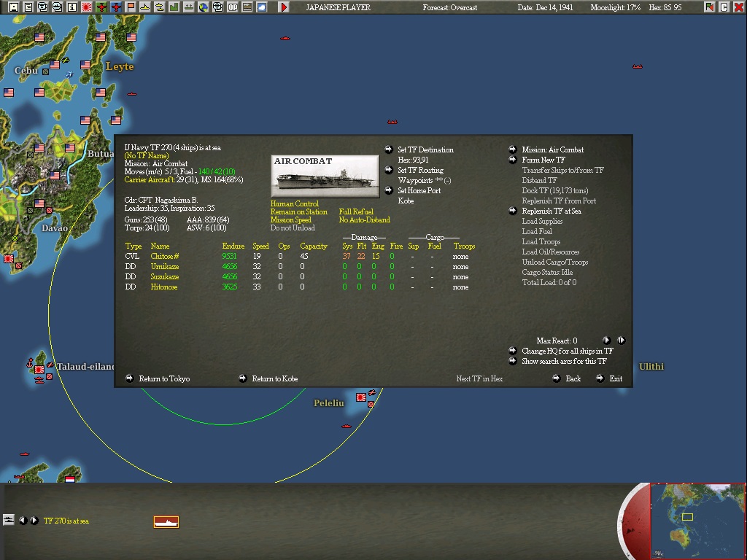Screen dimensions: 747x560
Task: Click the save game floppy disk icon
Action: (x=14, y=7)
